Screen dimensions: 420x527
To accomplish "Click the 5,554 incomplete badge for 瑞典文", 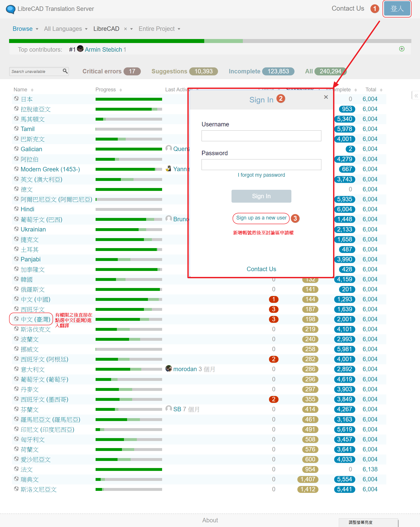I will tap(344, 479).
